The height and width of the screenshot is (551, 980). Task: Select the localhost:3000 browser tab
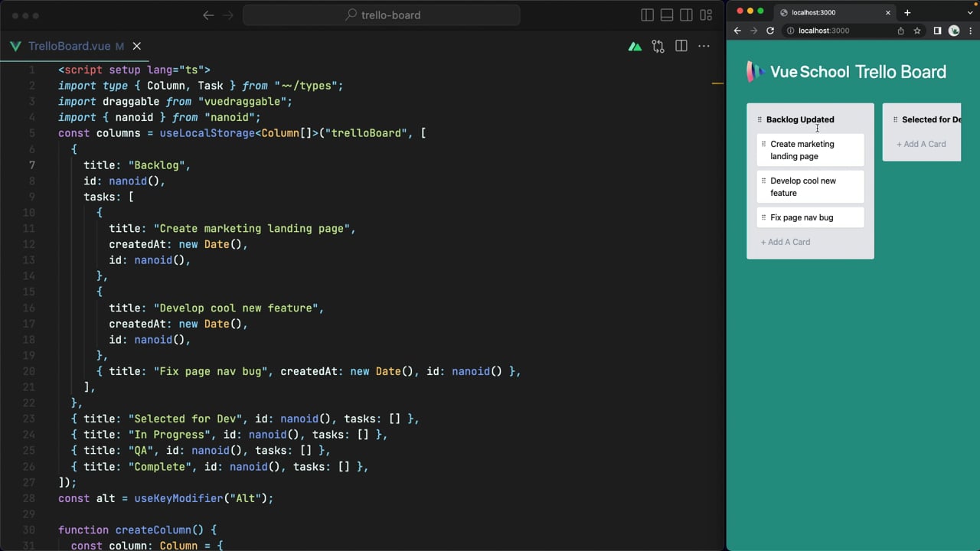tap(834, 12)
